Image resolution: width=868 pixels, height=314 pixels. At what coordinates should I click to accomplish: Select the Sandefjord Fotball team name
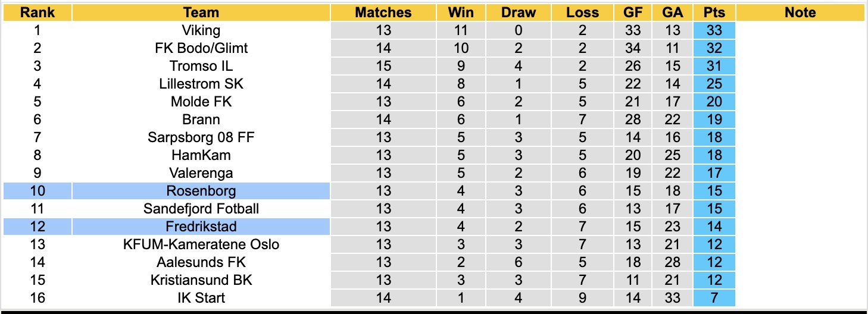tap(201, 209)
